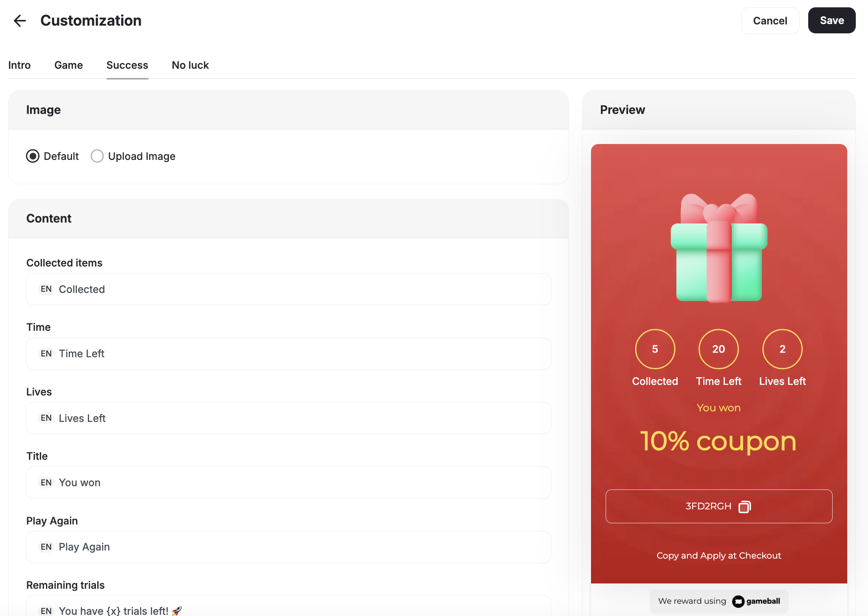This screenshot has height=616, width=868.
Task: Click the Cancel button
Action: pyautogui.click(x=770, y=21)
